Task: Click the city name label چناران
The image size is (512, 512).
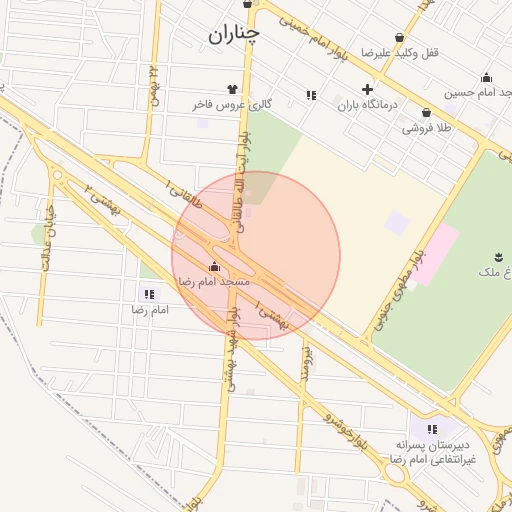Action: tap(234, 34)
